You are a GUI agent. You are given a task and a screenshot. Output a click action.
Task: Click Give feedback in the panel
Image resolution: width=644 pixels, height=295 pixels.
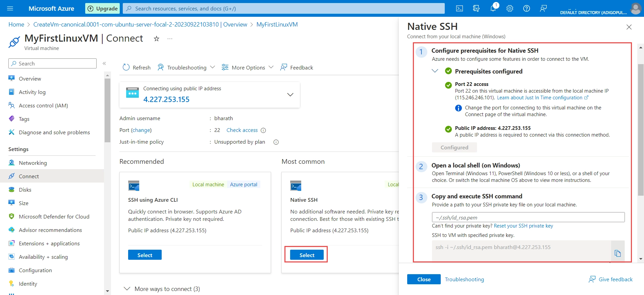point(611,279)
